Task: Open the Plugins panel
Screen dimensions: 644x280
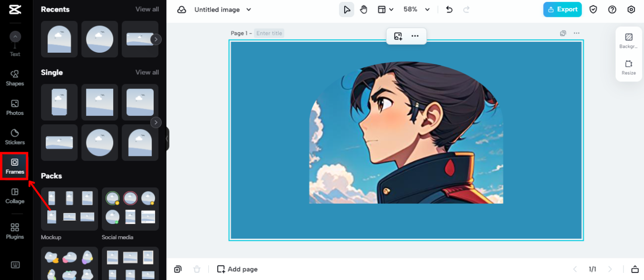Action: coord(15,231)
